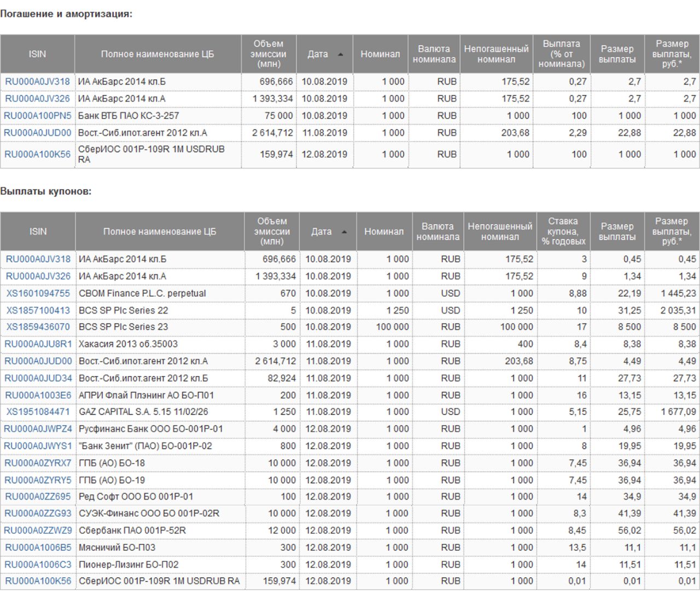Open ISIN link RU000A0ZYRY5
This screenshot has width=700, height=593.
[38, 480]
